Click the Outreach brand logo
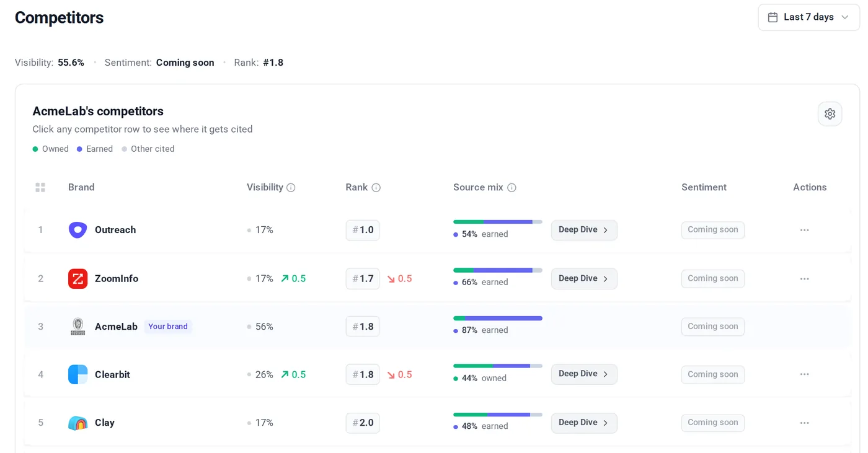Viewport: 868px width, 453px height. tap(77, 230)
